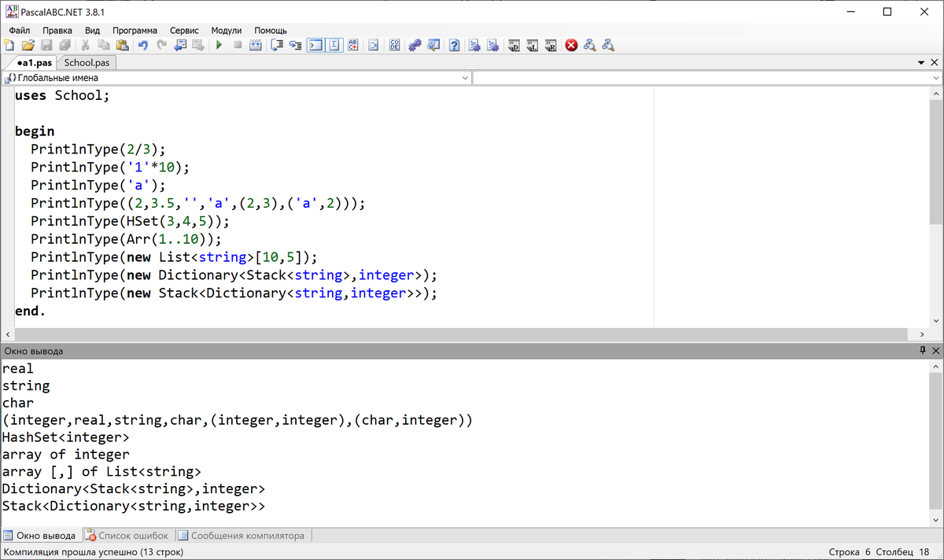Click the code line 'uses School;'
The height and width of the screenshot is (560, 944).
click(63, 95)
